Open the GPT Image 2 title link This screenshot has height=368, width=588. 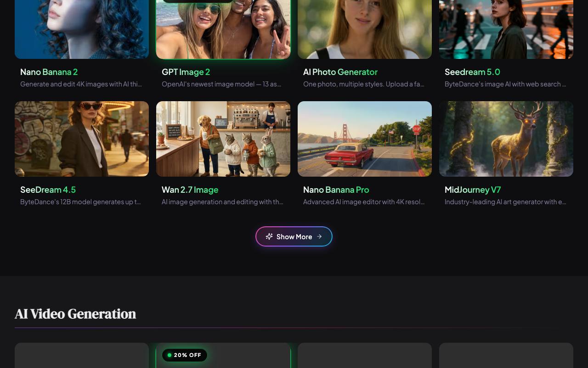(x=186, y=72)
